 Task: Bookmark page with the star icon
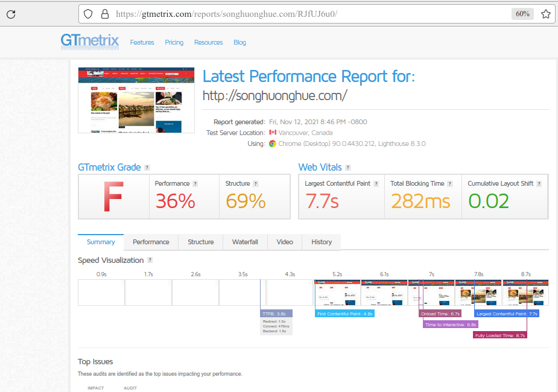pyautogui.click(x=545, y=14)
